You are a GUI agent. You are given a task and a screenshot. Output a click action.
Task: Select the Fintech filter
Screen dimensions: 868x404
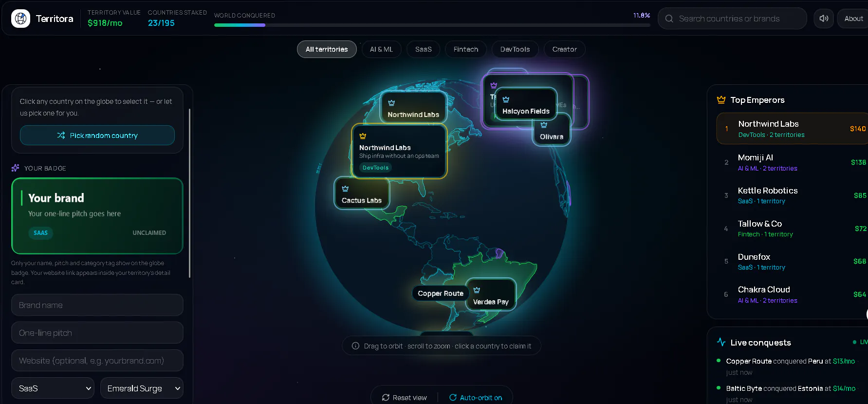[466, 49]
